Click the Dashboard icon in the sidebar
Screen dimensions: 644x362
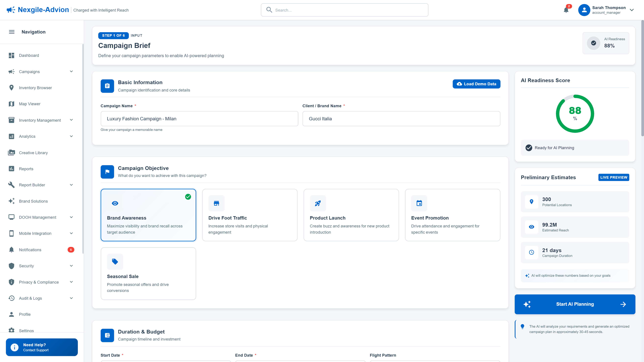click(12, 55)
